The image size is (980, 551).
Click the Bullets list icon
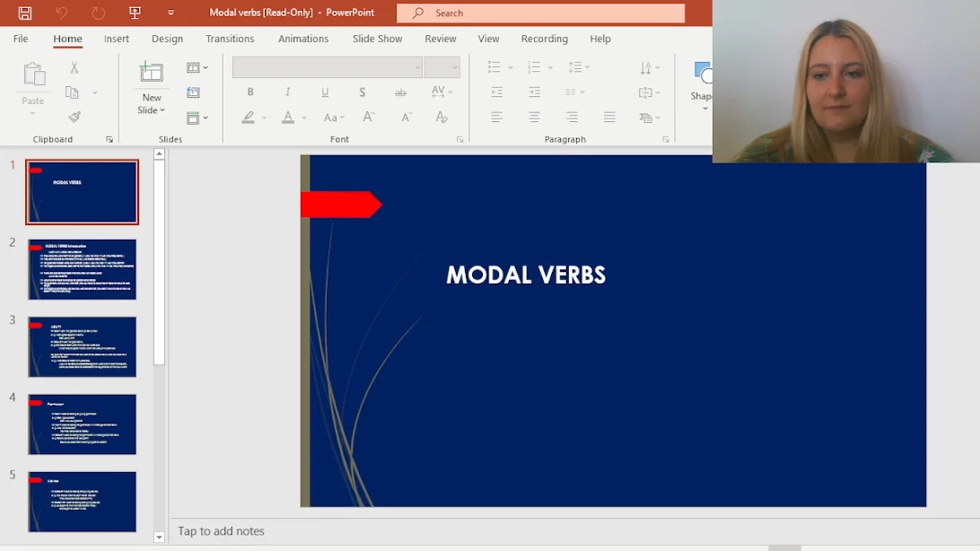point(494,66)
